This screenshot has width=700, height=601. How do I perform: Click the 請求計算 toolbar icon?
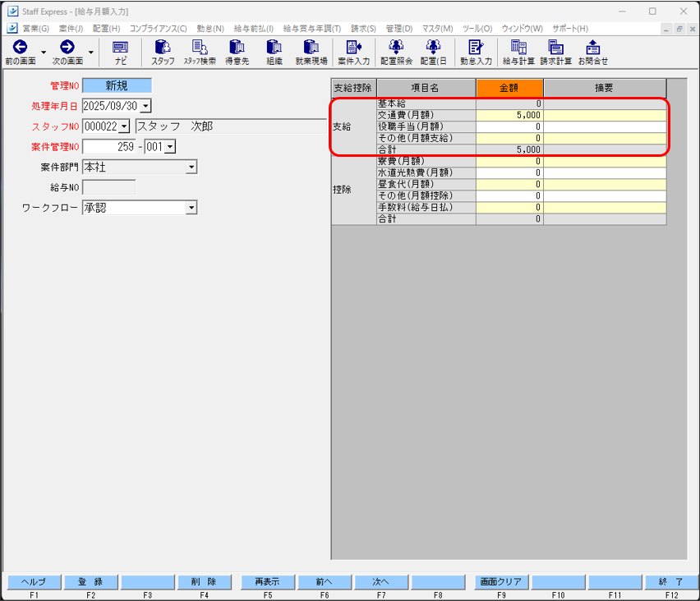pyautogui.click(x=555, y=52)
